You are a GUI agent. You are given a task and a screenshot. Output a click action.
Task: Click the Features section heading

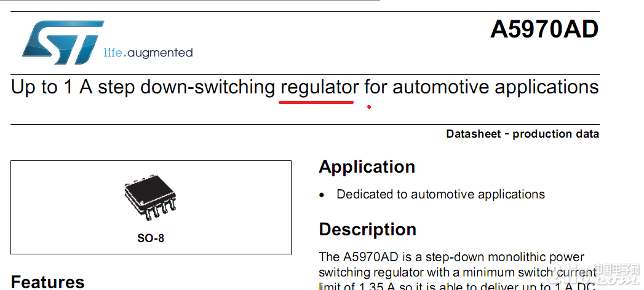point(47,282)
